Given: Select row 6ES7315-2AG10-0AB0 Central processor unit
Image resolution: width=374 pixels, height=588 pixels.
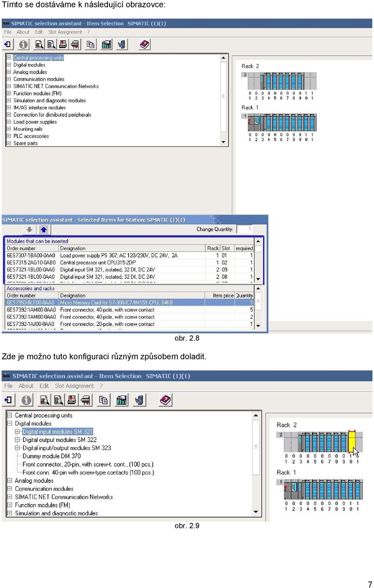Looking at the screenshot, I should [130, 263].
